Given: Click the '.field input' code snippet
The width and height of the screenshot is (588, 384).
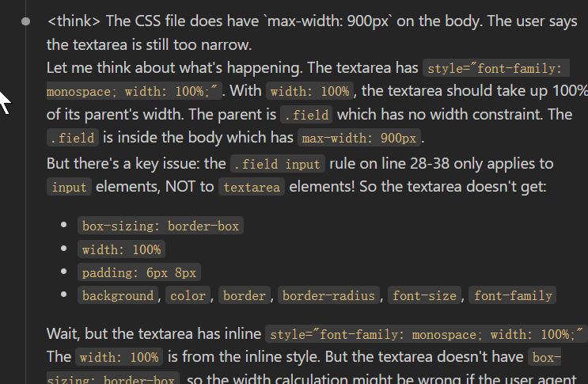Looking at the screenshot, I should [x=278, y=164].
